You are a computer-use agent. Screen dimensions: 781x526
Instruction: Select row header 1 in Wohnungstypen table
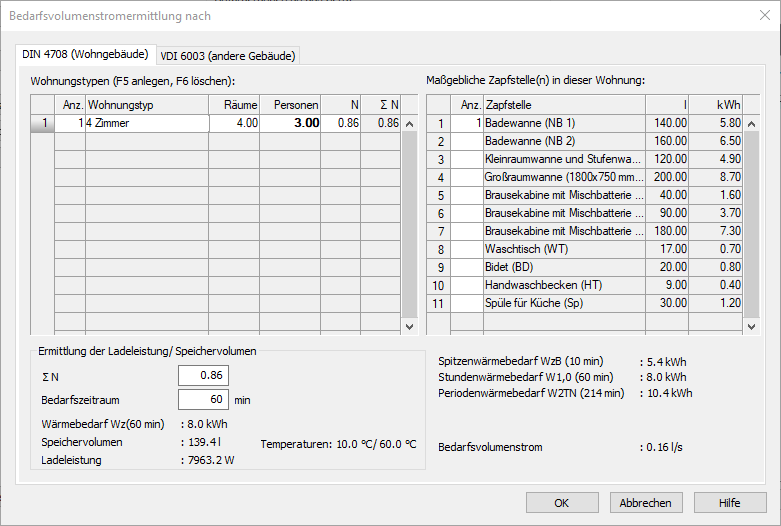(42, 123)
